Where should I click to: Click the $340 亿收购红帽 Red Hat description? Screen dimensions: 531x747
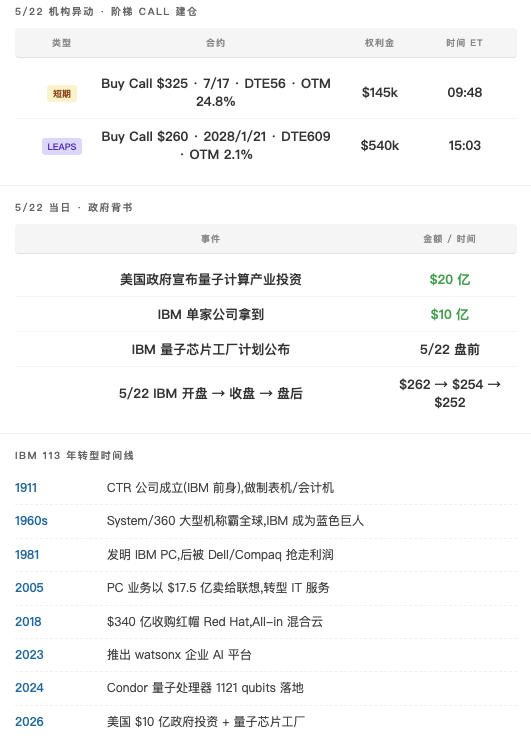215,622
